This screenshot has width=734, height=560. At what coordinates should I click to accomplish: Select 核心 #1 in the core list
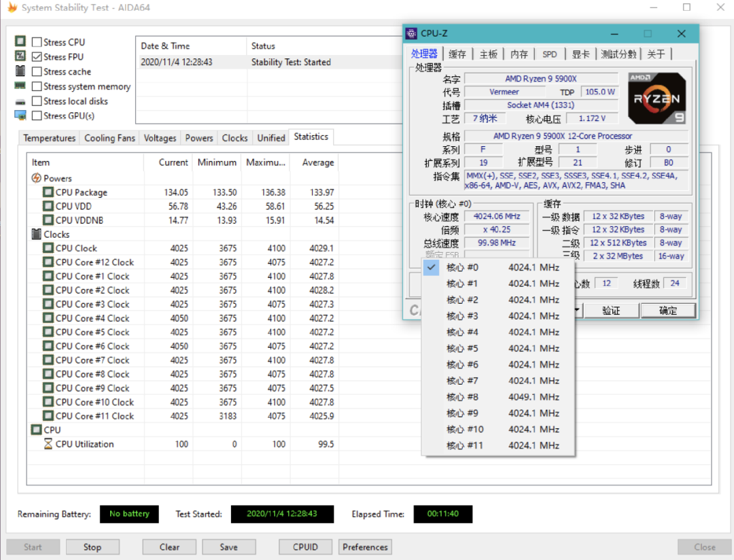[x=499, y=284]
